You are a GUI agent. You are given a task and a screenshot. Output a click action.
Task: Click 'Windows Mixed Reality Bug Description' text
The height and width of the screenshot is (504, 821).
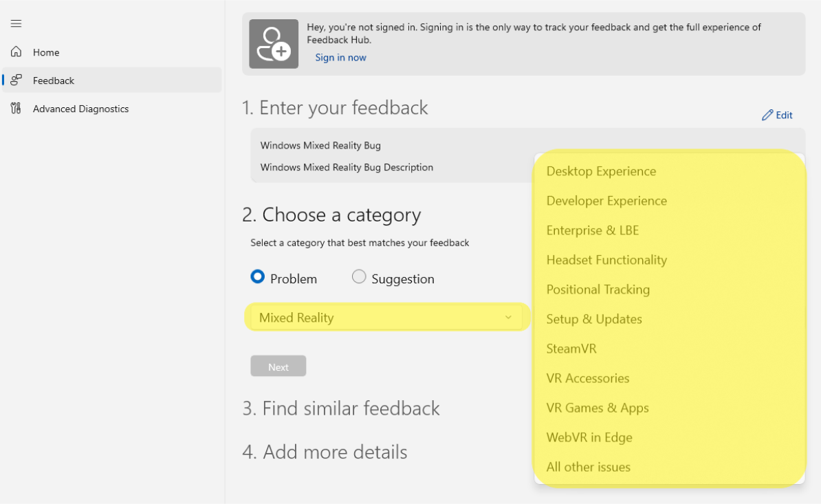pyautogui.click(x=347, y=168)
